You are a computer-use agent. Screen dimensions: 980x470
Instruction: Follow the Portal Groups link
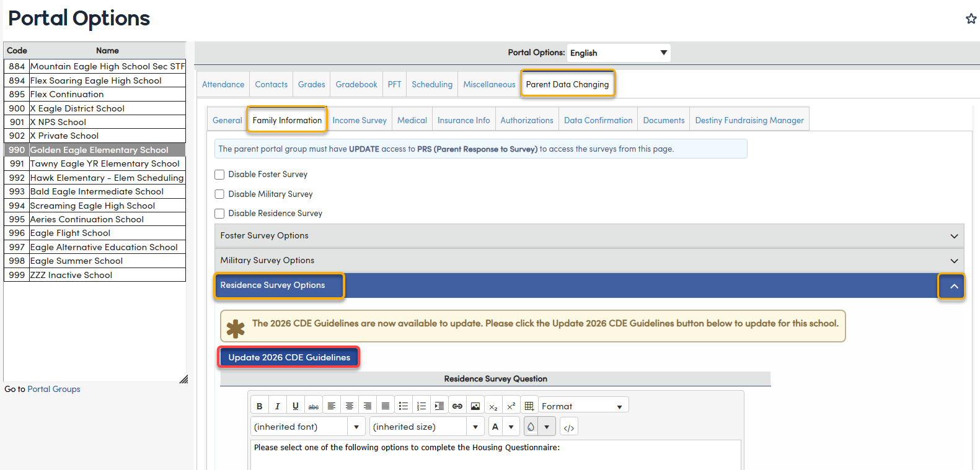coord(54,389)
